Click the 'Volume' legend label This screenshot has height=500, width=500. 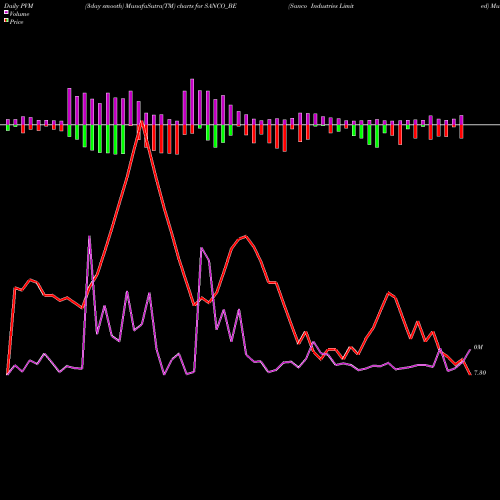[19, 14]
